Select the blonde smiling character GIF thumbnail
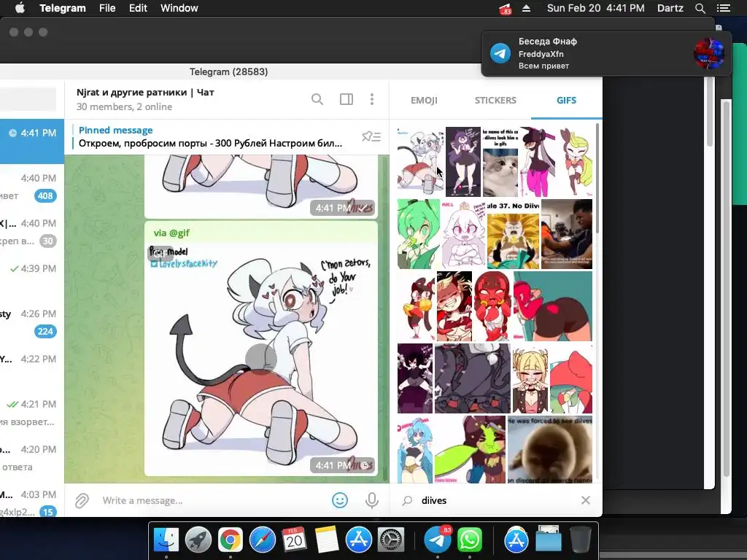This screenshot has height=560, width=747. point(530,378)
